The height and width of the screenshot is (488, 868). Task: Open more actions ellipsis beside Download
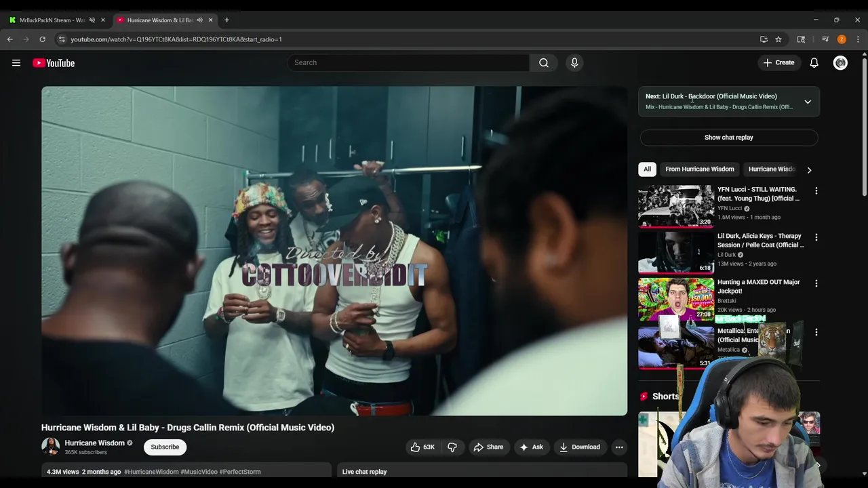click(x=618, y=447)
